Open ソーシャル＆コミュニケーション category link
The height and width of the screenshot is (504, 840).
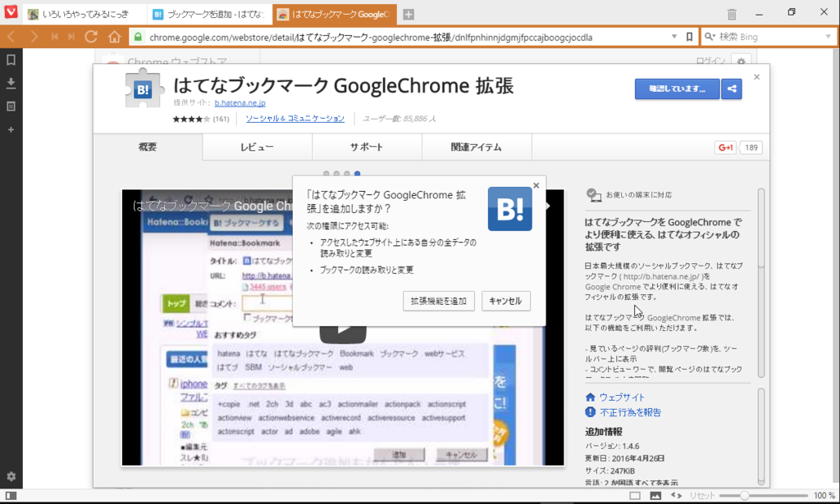click(x=294, y=119)
